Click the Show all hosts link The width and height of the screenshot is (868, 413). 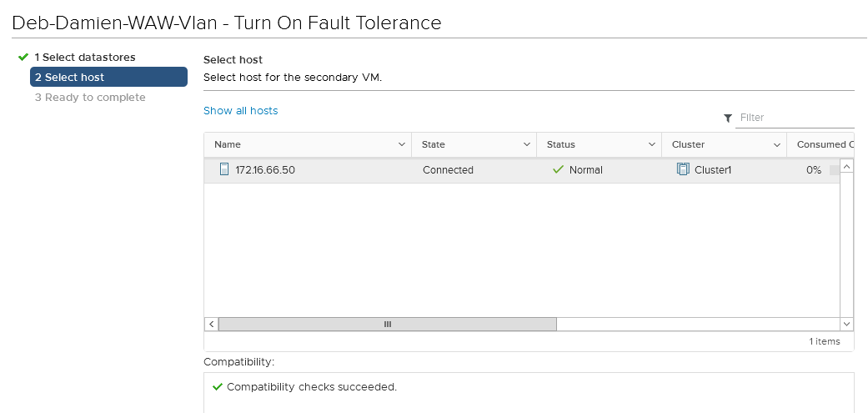pos(240,110)
